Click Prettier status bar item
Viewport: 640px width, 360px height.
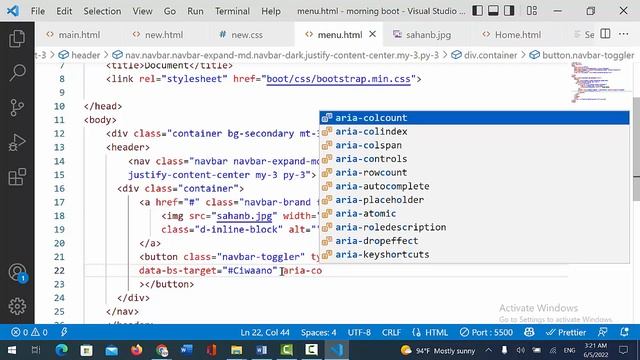(x=566, y=332)
